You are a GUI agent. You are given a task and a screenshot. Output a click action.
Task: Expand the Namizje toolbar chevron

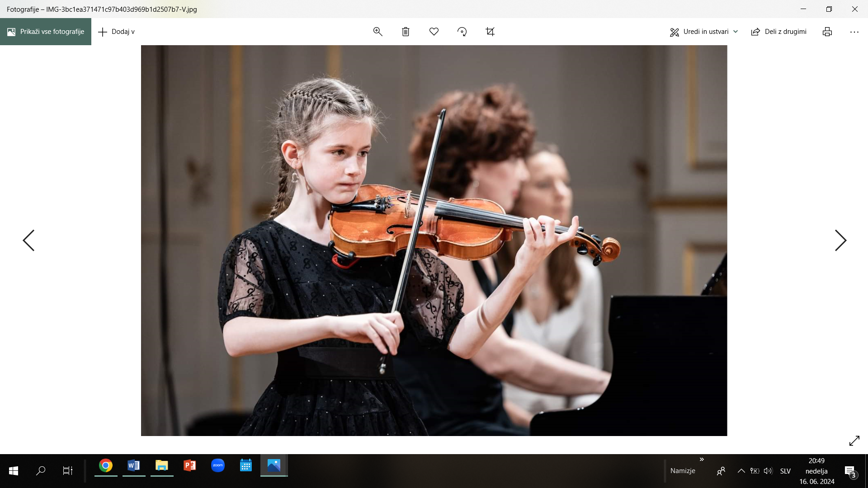coord(702,460)
